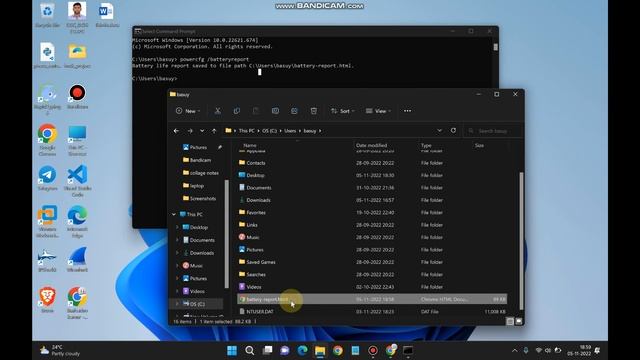The width and height of the screenshot is (640, 360).
Task: Click the Explorer navigation pane scrollbar
Action: [227, 233]
